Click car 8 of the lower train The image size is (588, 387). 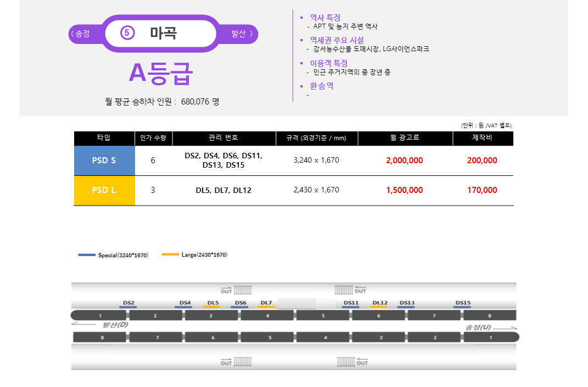pyautogui.click(x=100, y=337)
